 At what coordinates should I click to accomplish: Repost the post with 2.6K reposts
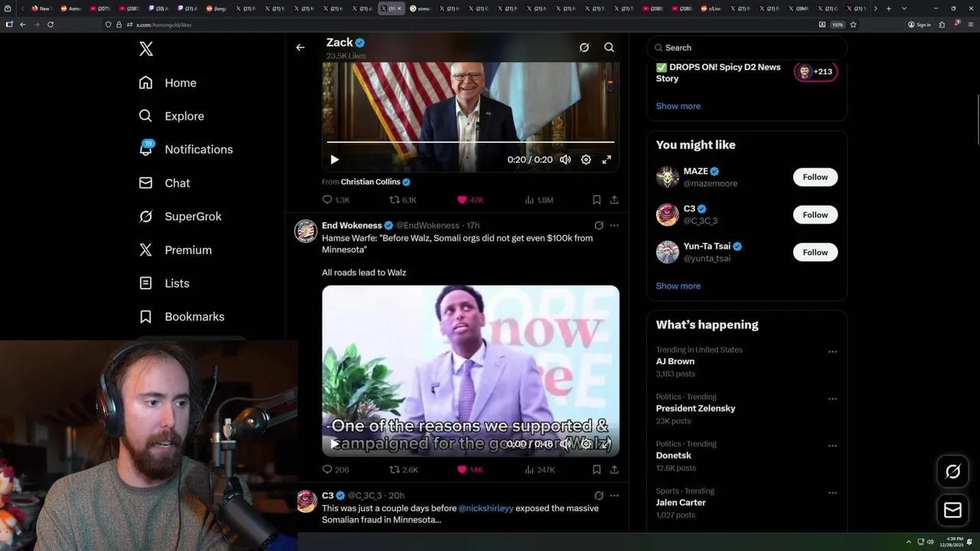click(403, 470)
